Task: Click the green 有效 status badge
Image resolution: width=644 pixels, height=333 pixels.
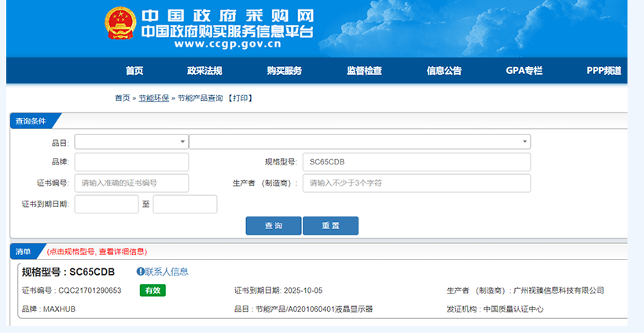Action: [x=153, y=290]
